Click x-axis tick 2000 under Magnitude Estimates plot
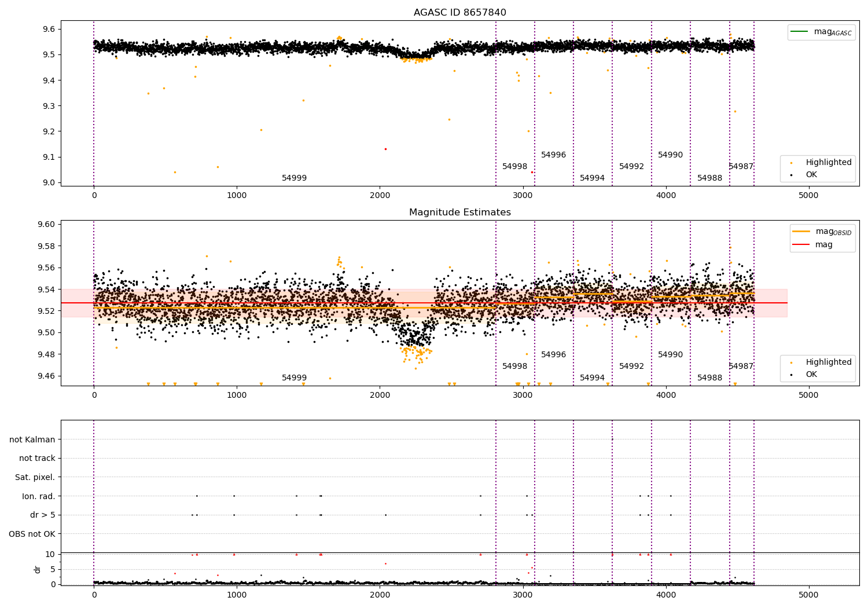This screenshot has height=608, width=868. (x=380, y=395)
